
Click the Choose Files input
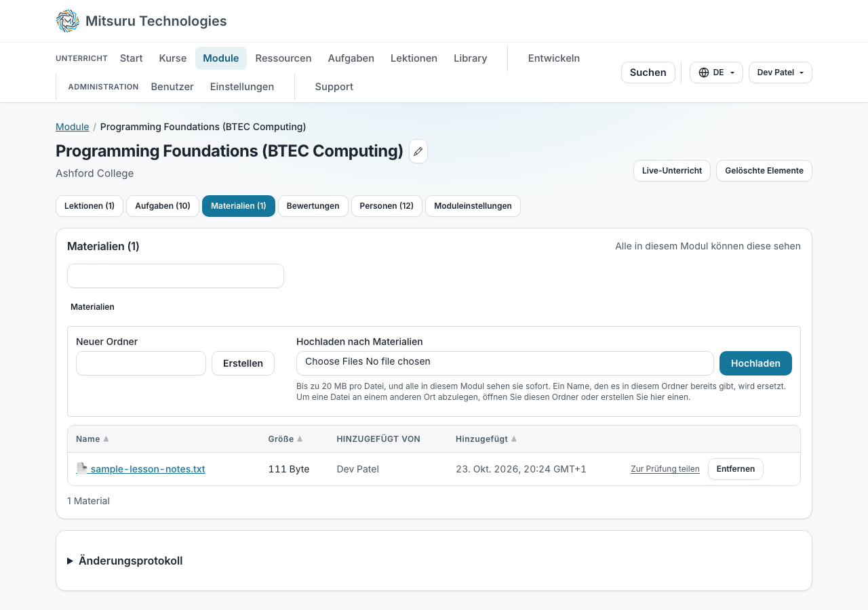505,363
